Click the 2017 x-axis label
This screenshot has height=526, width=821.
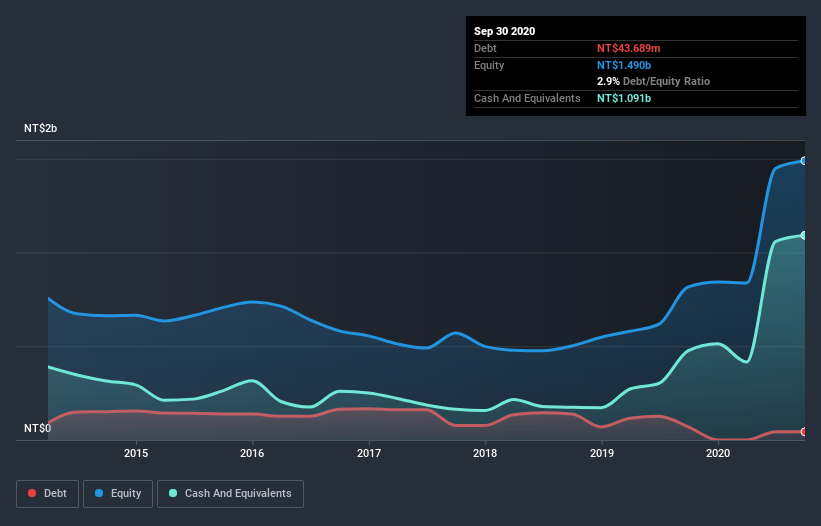(369, 453)
